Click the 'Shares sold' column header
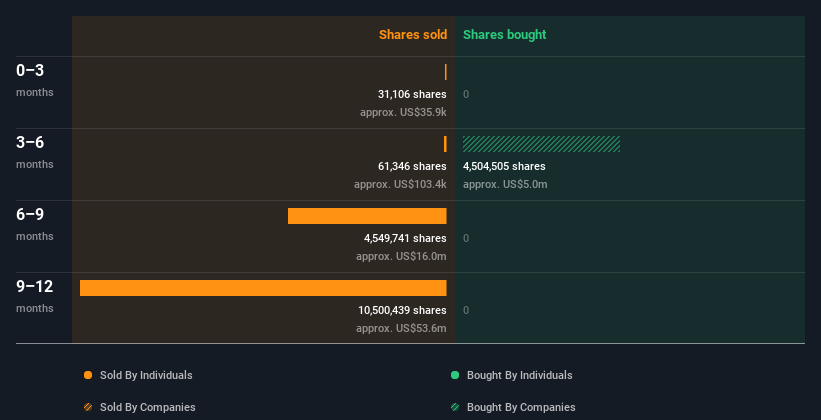The height and width of the screenshot is (420, 821). pos(413,35)
